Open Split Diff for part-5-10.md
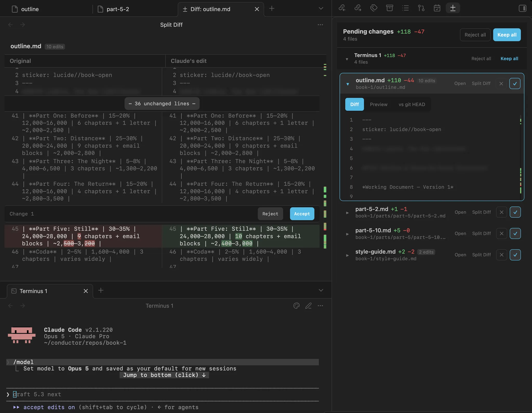 tap(481, 234)
